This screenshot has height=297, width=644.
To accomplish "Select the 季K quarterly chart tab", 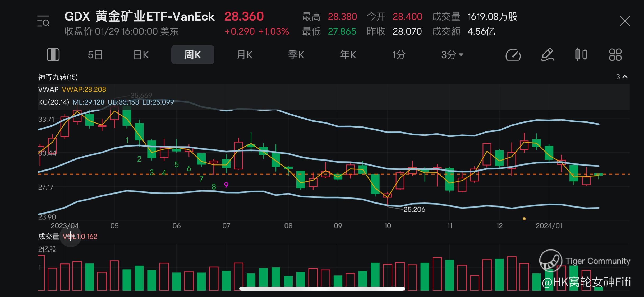I will pyautogui.click(x=296, y=55).
